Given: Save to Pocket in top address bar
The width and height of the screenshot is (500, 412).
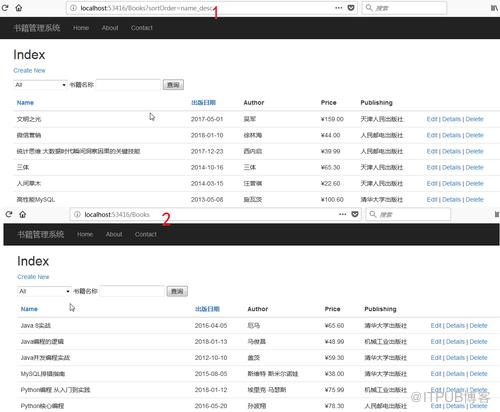Looking at the screenshot, I should click(x=351, y=8).
